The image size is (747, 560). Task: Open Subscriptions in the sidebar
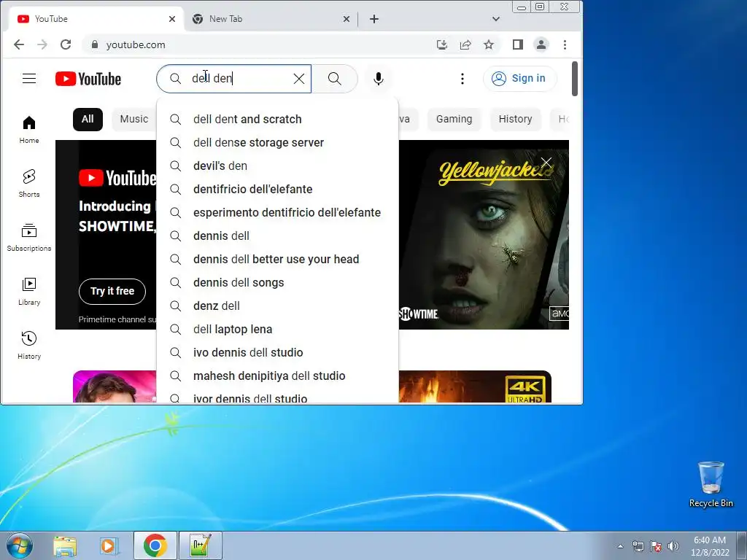(29, 237)
